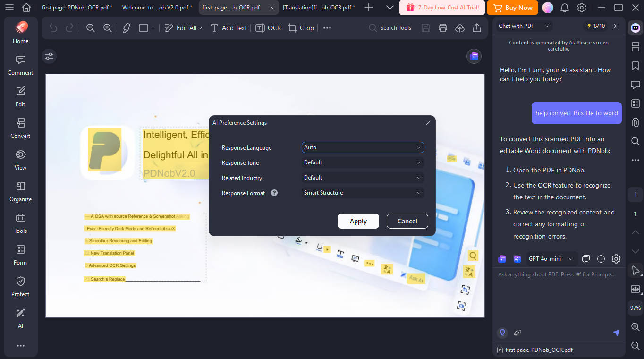
Task: Select the highlighter pen tool
Action: click(126, 28)
